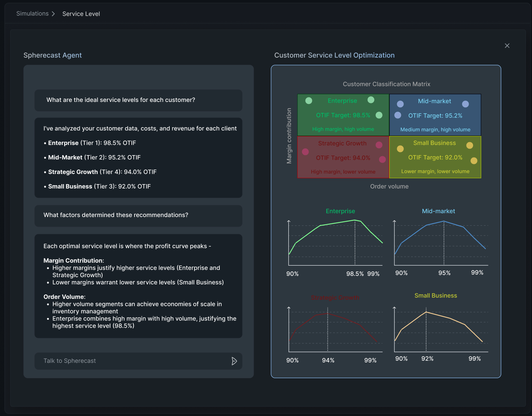Click the "Order volume" axis label
This screenshot has height=416, width=532.
pos(389,187)
